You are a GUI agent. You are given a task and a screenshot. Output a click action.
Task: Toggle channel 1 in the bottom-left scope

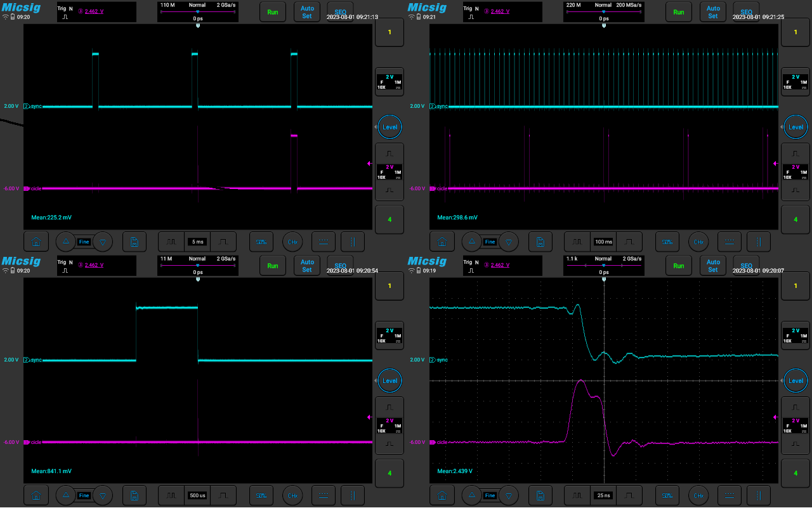(x=390, y=286)
